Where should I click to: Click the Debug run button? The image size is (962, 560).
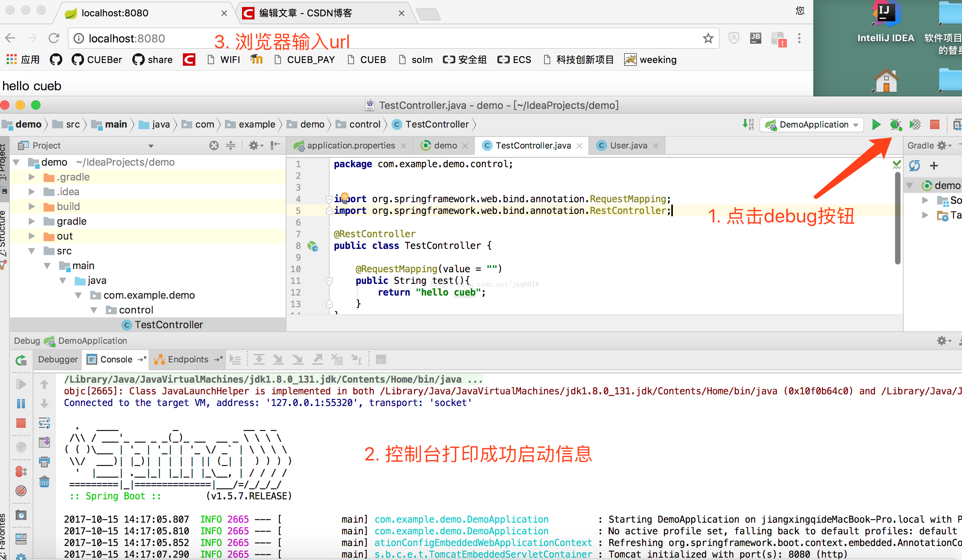point(895,125)
